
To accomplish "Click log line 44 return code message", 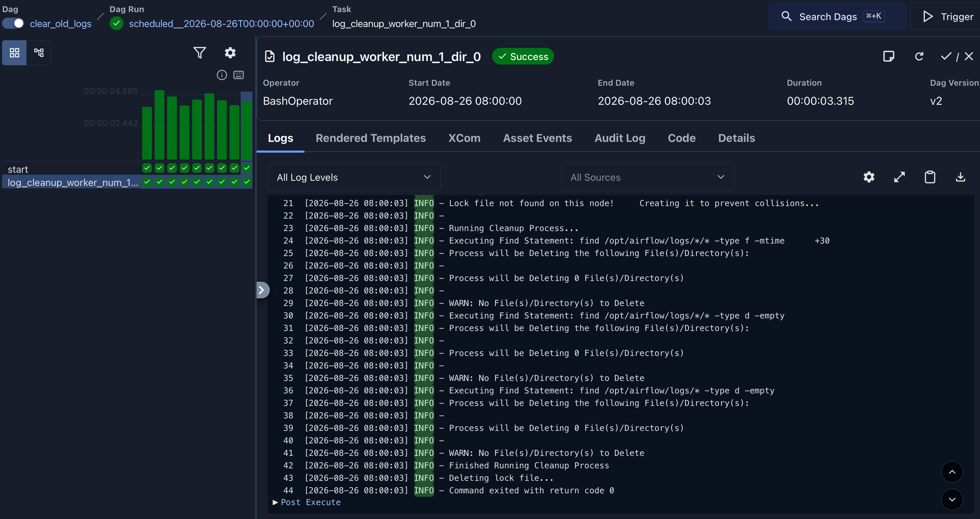I will tap(531, 491).
